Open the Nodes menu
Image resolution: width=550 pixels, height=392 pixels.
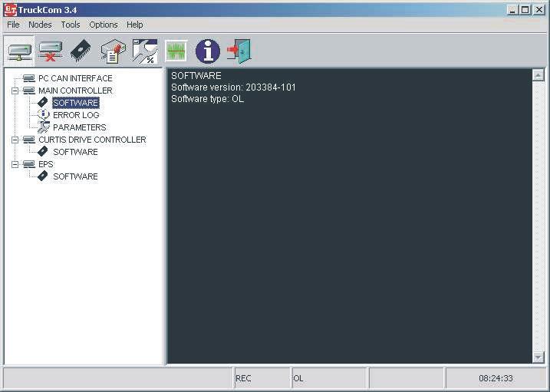[40, 25]
